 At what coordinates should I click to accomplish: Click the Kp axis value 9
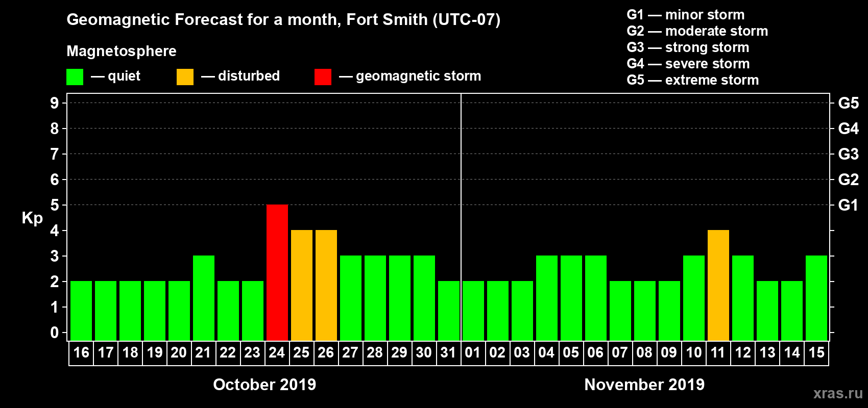click(x=55, y=103)
